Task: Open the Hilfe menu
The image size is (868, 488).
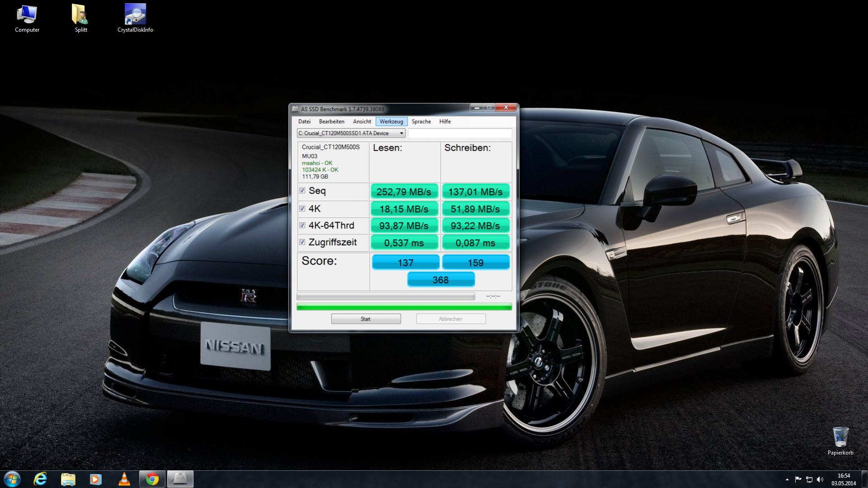Action: pyautogui.click(x=445, y=122)
